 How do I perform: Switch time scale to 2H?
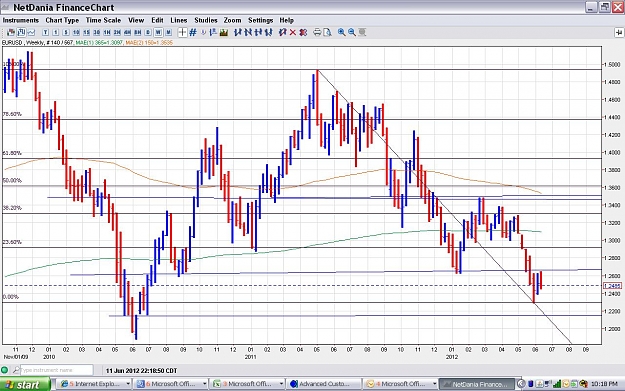[117, 32]
